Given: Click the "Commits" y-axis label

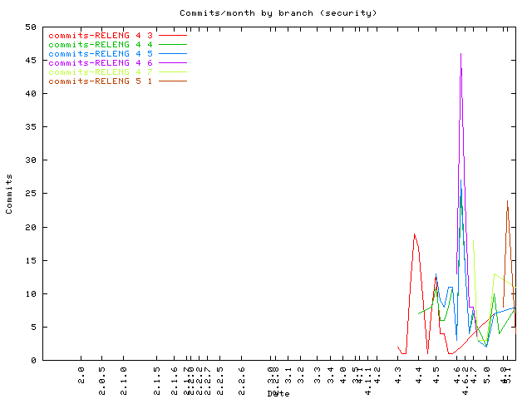Looking at the screenshot, I should click(9, 194).
